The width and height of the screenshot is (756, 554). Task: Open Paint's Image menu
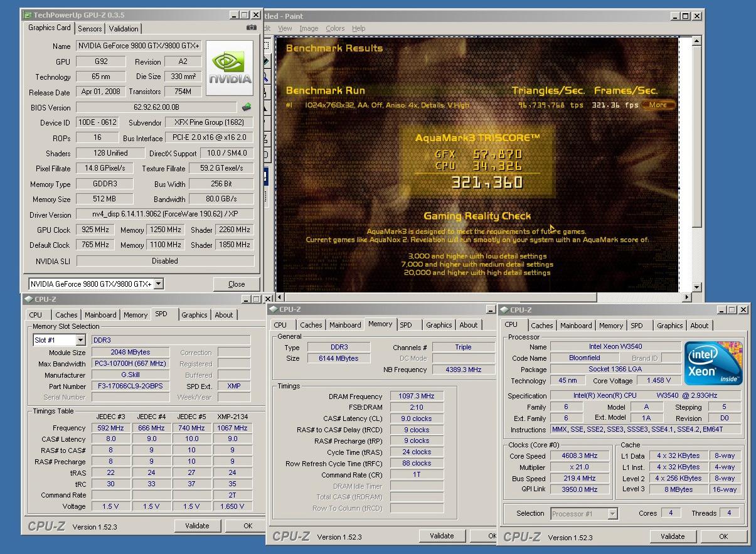pyautogui.click(x=308, y=28)
